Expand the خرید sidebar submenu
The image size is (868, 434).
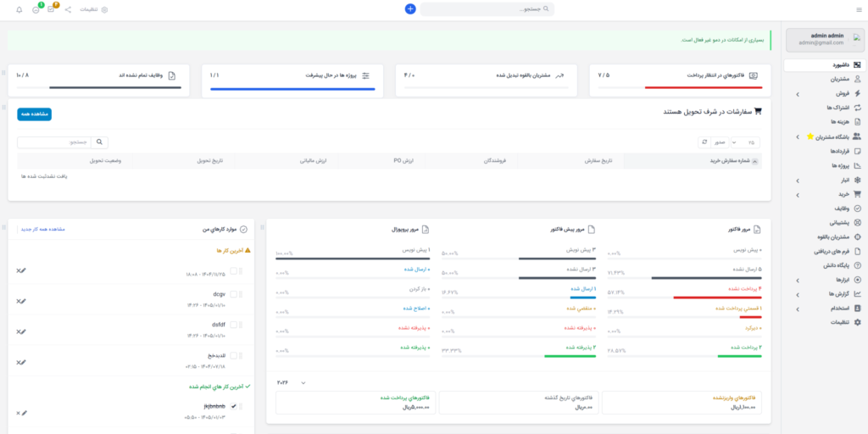[x=798, y=195]
